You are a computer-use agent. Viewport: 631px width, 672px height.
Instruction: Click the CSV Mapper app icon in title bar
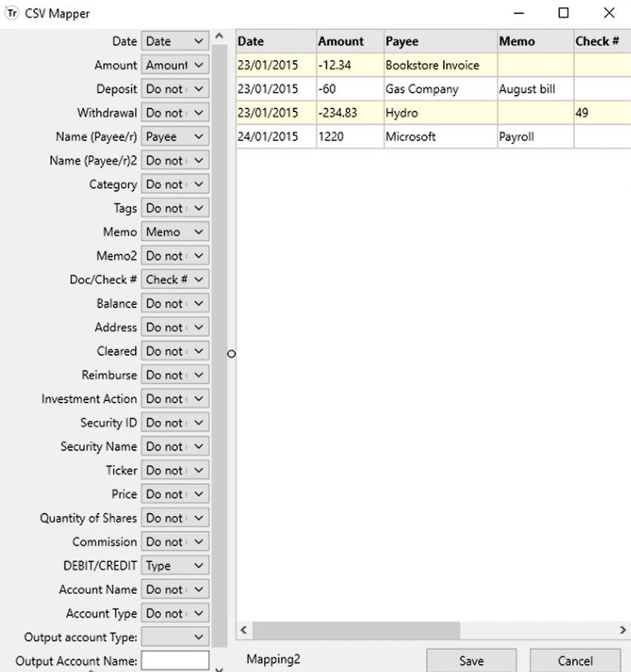click(x=12, y=13)
